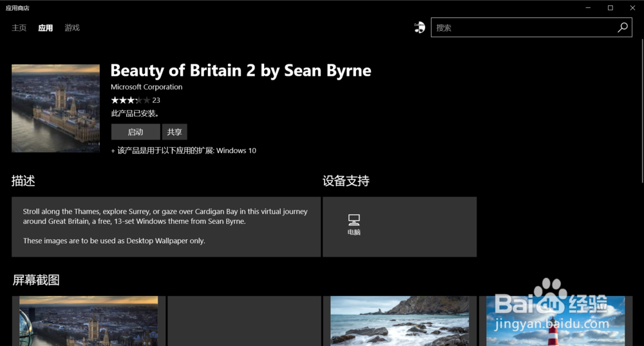Click the 此产品已安装 status text
Screen dimensions: 644x346
(x=135, y=114)
